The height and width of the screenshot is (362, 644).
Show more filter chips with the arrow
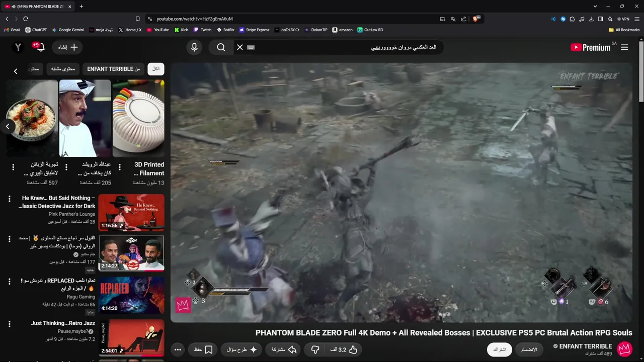coord(16,71)
